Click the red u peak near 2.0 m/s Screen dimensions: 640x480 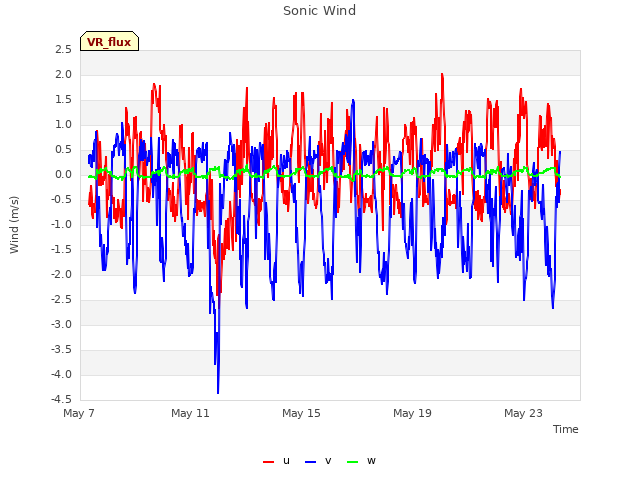click(x=442, y=75)
